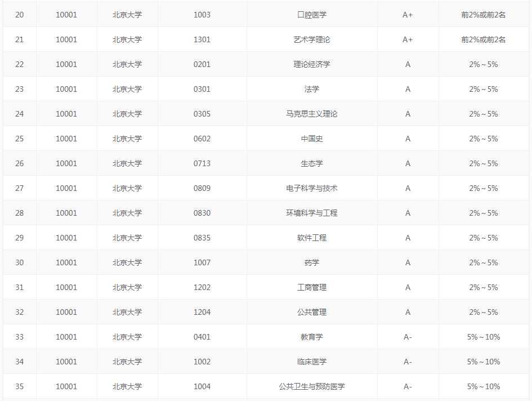Select subject code 0830
This screenshot has height=401, width=532.
[202, 213]
